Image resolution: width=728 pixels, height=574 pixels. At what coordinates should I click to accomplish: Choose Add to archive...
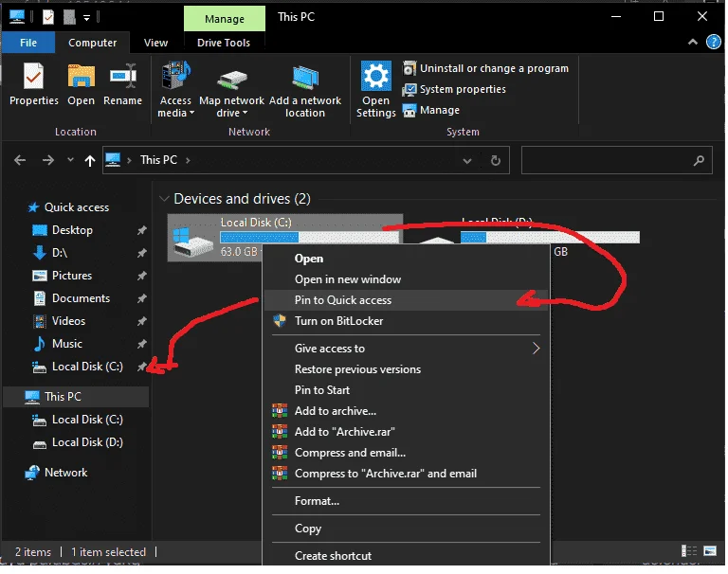406,411
